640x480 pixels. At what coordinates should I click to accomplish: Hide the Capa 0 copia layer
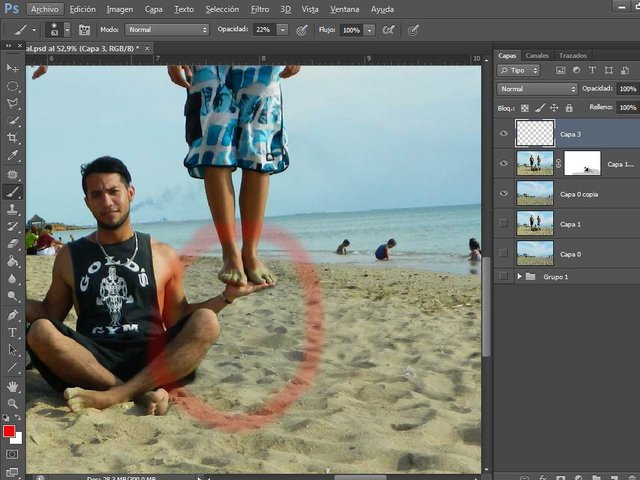[504, 193]
